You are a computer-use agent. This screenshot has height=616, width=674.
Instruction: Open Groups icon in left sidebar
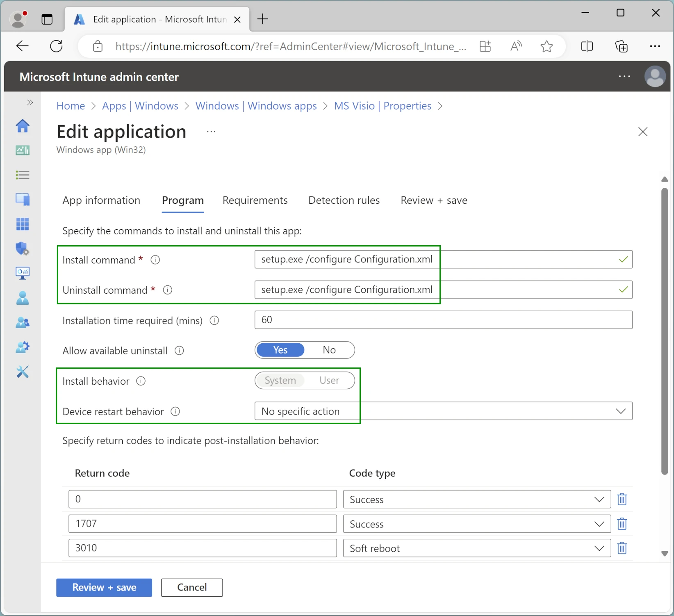point(23,323)
